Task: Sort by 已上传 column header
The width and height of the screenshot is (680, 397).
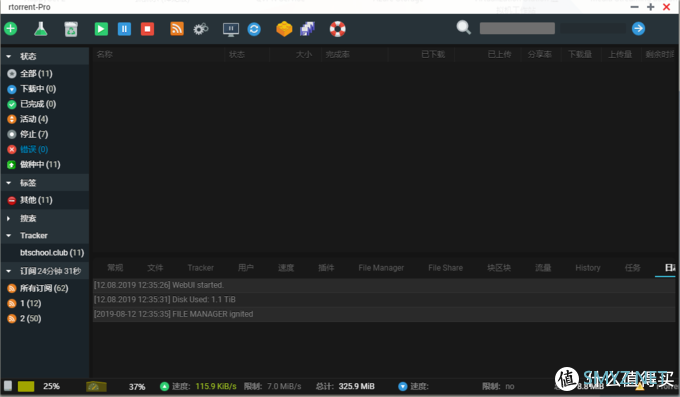Action: (x=500, y=55)
